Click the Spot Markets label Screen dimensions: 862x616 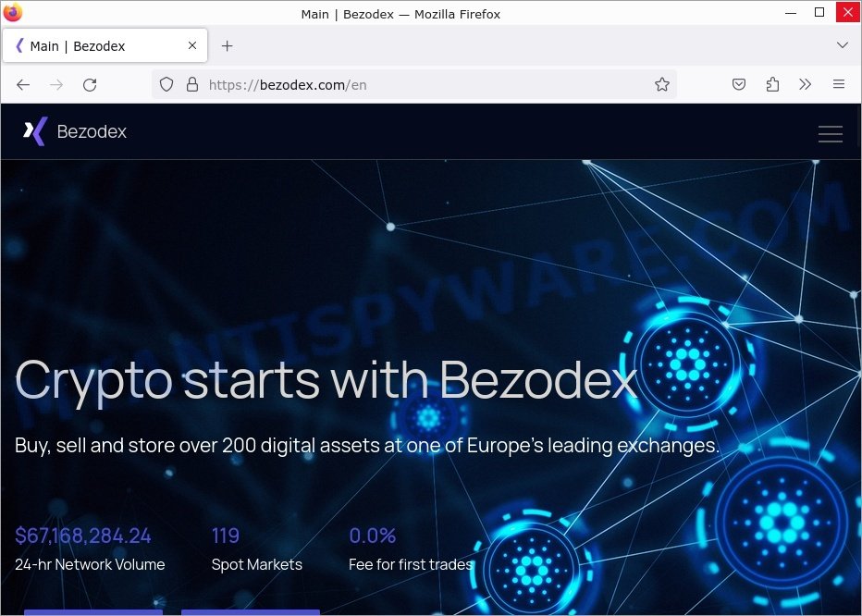(257, 565)
